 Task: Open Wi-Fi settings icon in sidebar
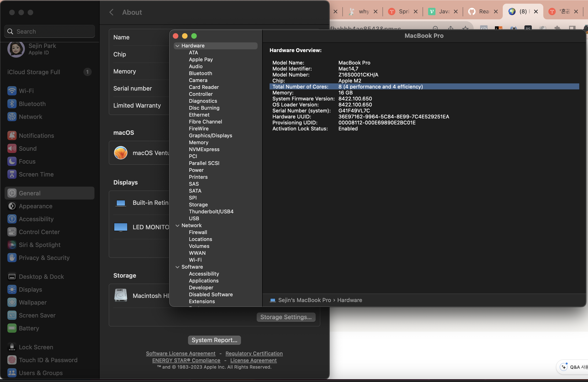point(12,91)
